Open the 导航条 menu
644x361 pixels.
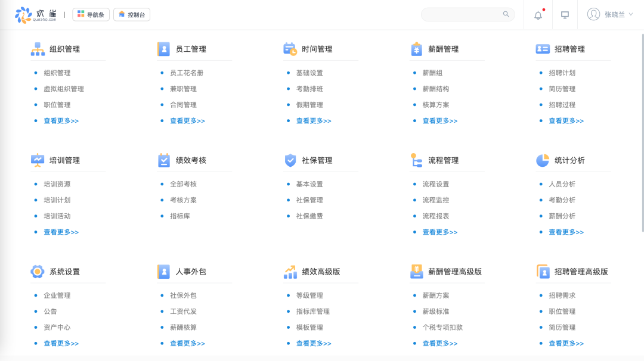pyautogui.click(x=91, y=14)
